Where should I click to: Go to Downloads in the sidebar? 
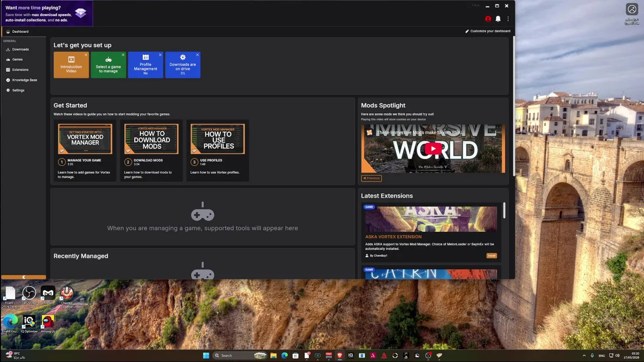23,49
